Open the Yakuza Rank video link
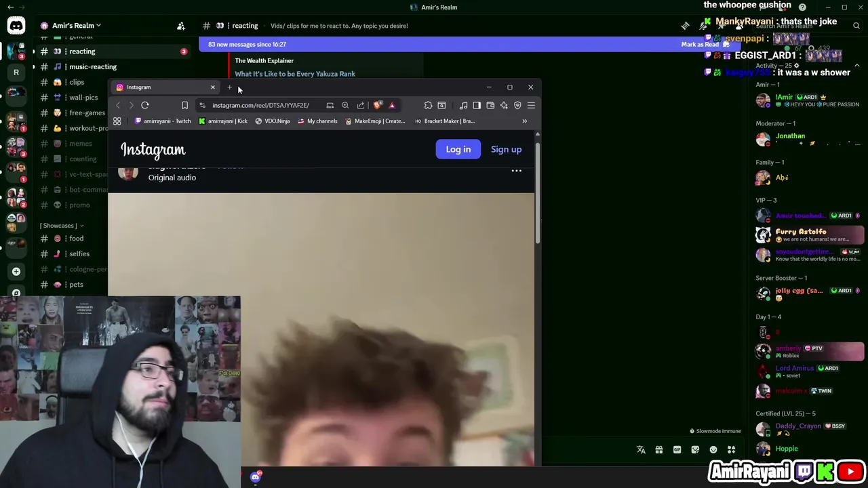Image resolution: width=868 pixels, height=488 pixels. tap(295, 74)
